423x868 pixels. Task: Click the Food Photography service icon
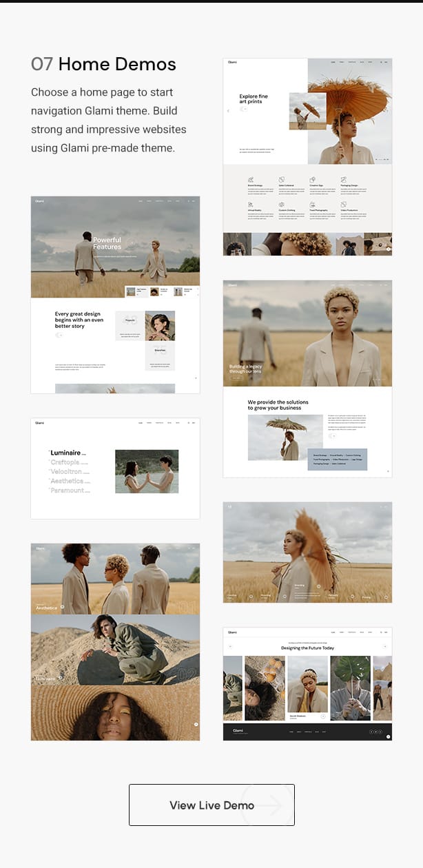[312, 205]
